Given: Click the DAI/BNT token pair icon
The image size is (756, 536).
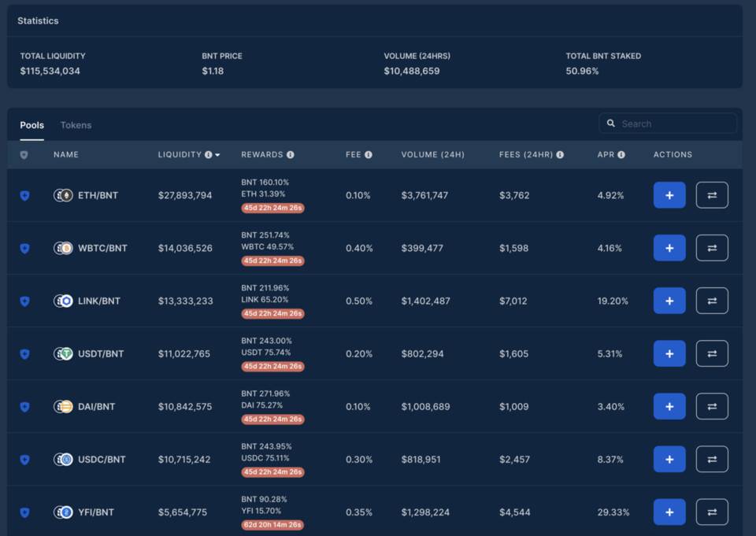Looking at the screenshot, I should click(x=63, y=406).
